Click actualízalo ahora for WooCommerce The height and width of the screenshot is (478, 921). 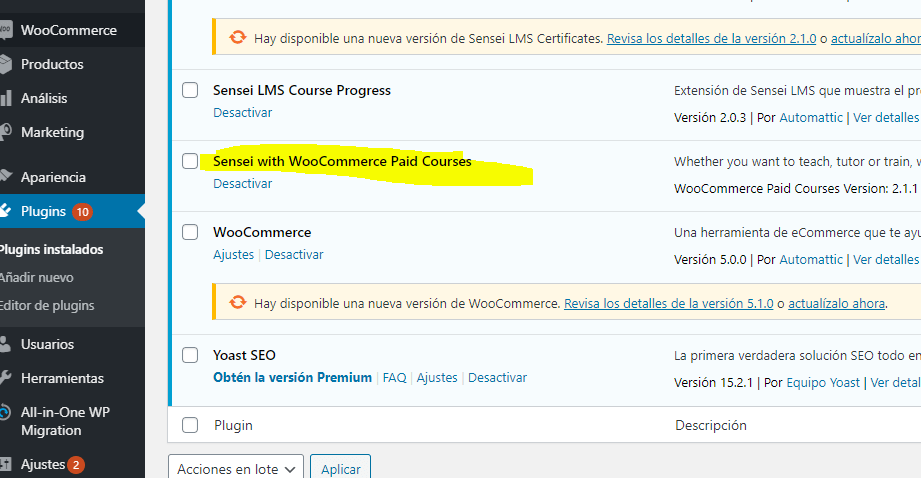coord(836,304)
